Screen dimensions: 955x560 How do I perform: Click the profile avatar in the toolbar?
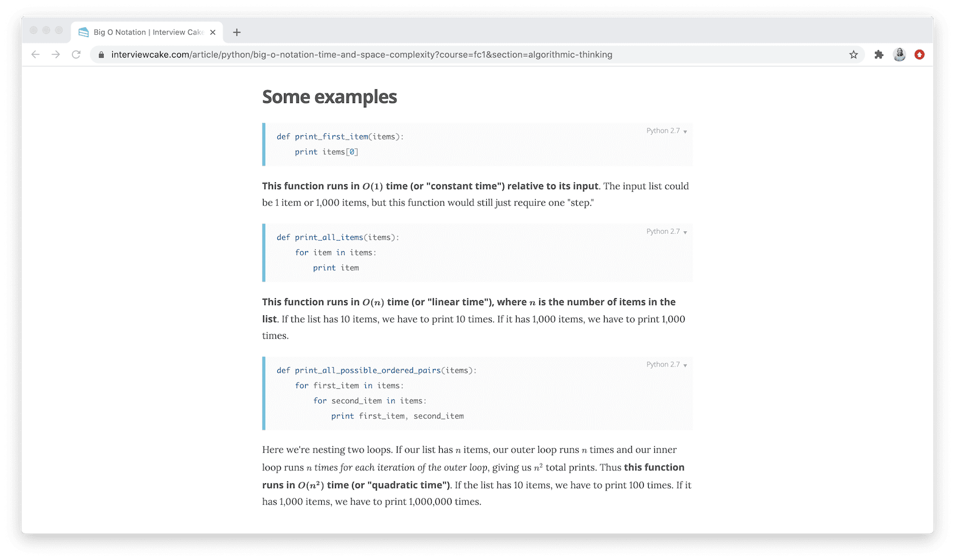[x=899, y=55]
